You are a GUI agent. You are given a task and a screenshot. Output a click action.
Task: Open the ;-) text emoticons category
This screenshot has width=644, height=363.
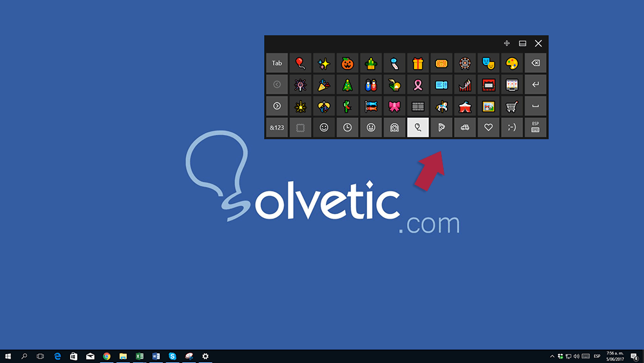[x=512, y=128]
